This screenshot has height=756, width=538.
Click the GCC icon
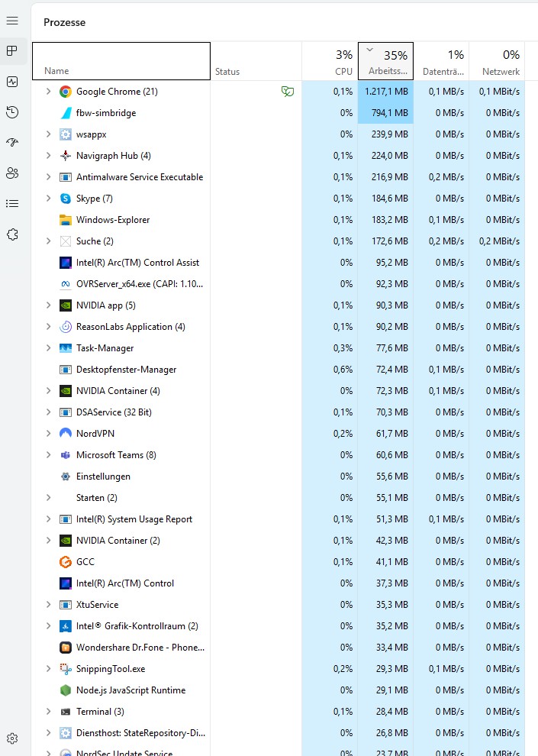point(66,562)
